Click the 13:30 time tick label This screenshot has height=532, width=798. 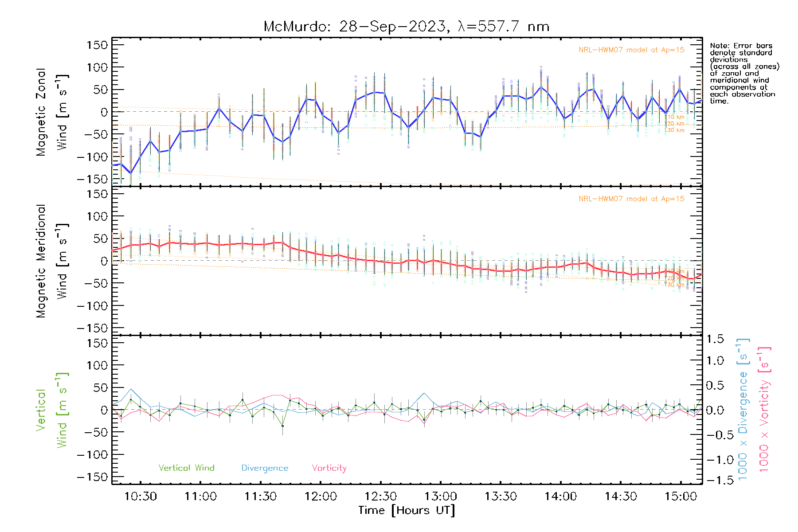point(501,496)
